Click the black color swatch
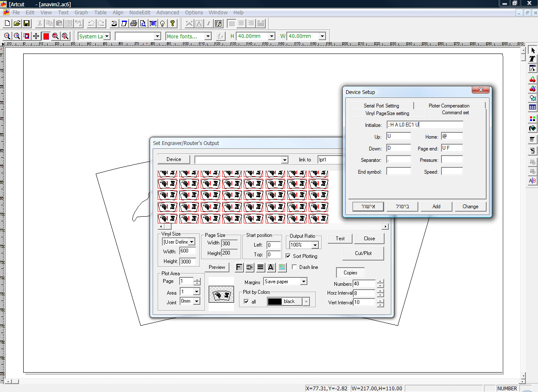538x392 pixels. [275, 301]
